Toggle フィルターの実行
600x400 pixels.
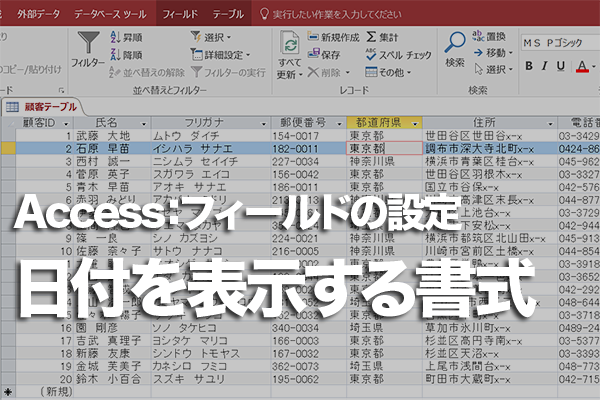pos(228,72)
